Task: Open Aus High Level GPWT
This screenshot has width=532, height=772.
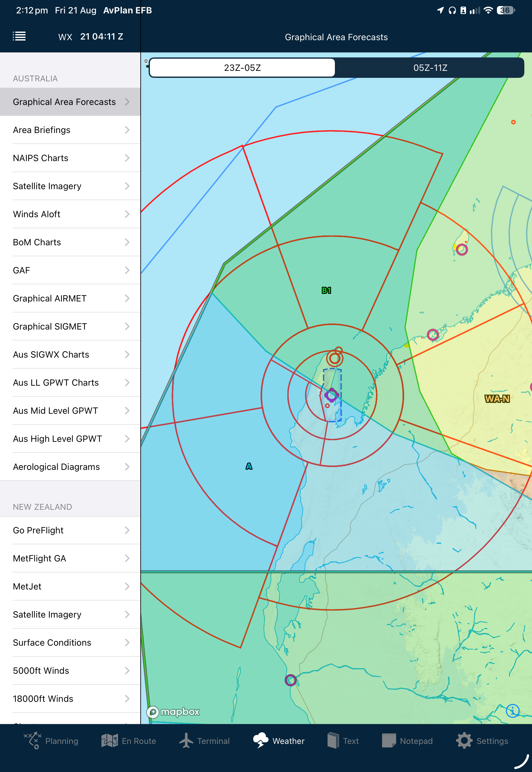Action: (x=70, y=438)
